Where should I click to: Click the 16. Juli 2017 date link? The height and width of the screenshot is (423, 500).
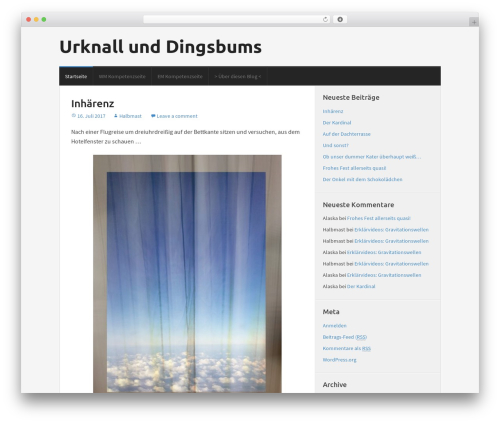(x=91, y=116)
